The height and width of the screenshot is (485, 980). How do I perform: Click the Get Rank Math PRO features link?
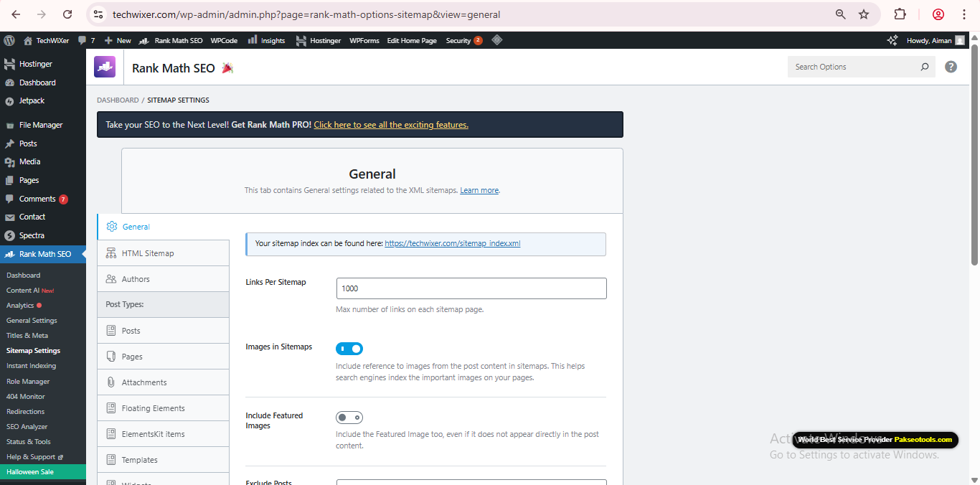click(390, 125)
